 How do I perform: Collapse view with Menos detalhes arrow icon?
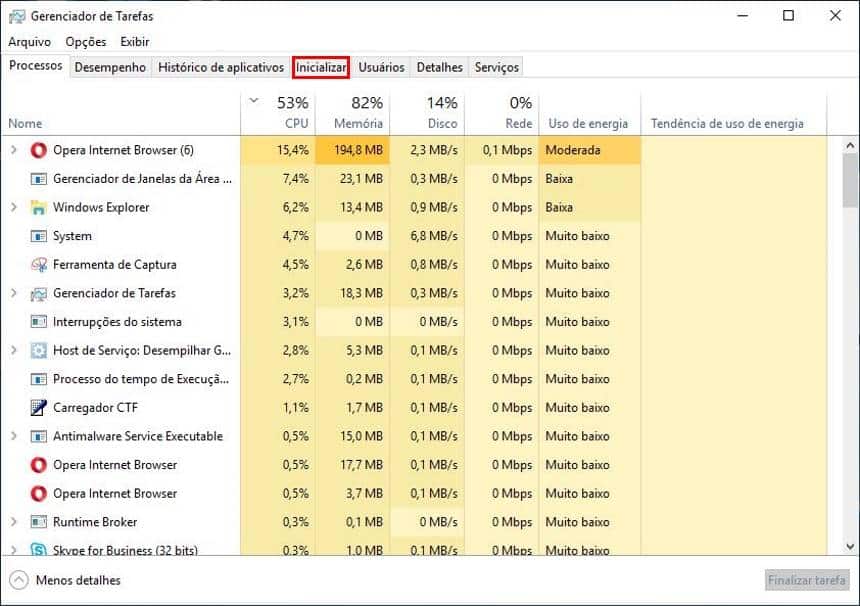click(x=19, y=580)
